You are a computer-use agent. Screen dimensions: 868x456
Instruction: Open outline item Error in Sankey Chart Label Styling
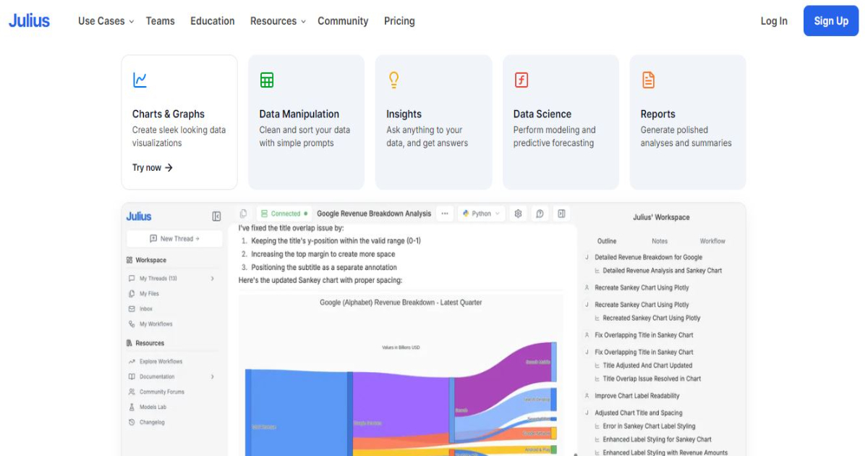coord(649,426)
